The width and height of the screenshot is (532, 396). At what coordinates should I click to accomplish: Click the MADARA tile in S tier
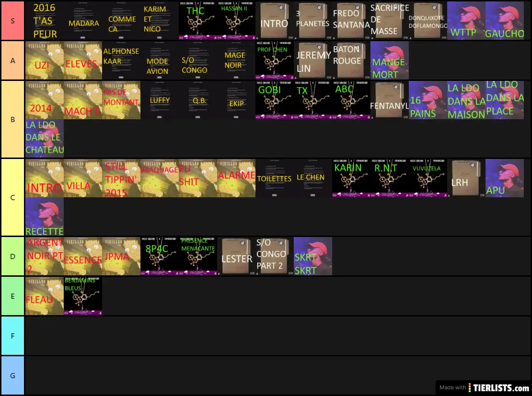pyautogui.click(x=83, y=21)
